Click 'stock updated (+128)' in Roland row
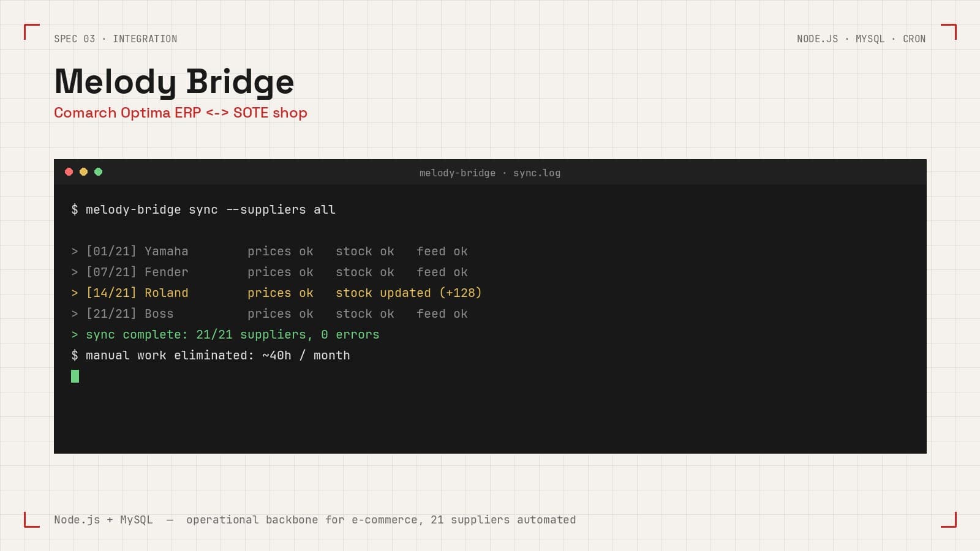980x551 pixels. pos(409,293)
